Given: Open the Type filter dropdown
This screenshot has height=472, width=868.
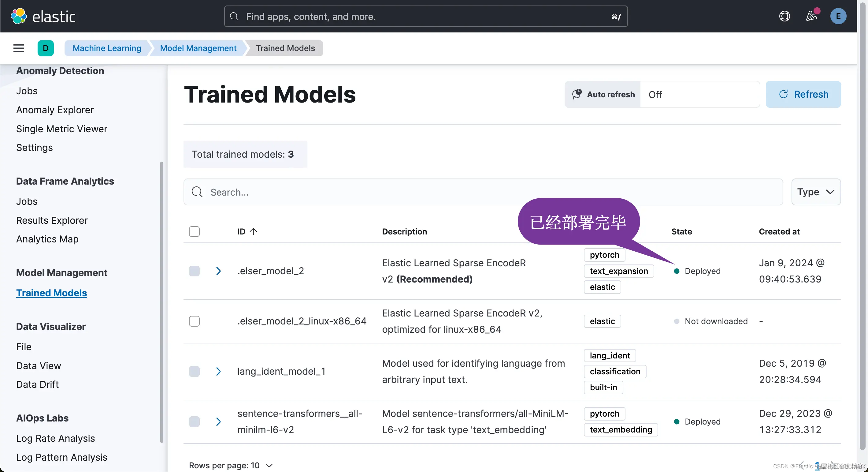Looking at the screenshot, I should (816, 192).
